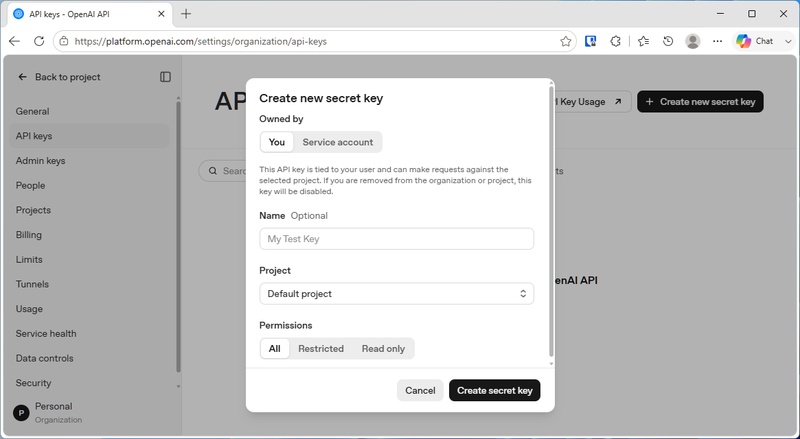Screen dimensions: 800x439
Task: Click the sidebar's vertical scrollbar
Action: click(178, 237)
